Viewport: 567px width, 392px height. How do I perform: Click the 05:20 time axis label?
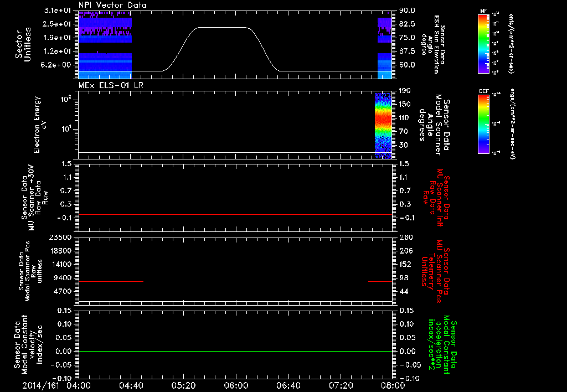(183, 385)
